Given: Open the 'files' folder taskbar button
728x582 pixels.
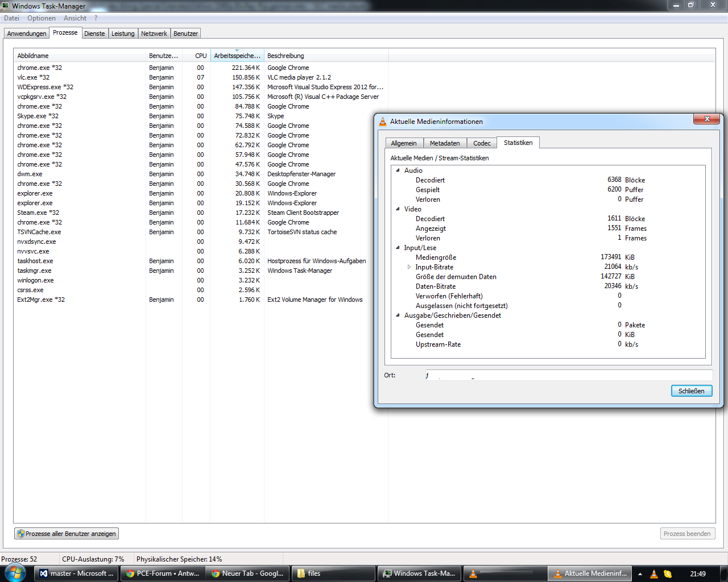Looking at the screenshot, I should tap(333, 573).
